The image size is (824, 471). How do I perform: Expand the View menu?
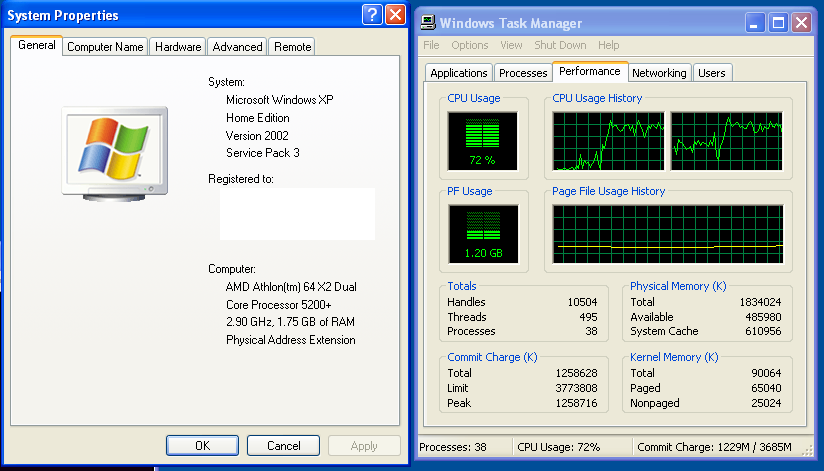pyautogui.click(x=512, y=45)
